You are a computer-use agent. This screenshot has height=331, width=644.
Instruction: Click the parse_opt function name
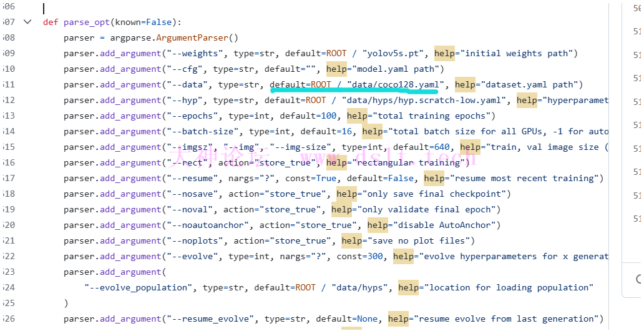pos(86,22)
